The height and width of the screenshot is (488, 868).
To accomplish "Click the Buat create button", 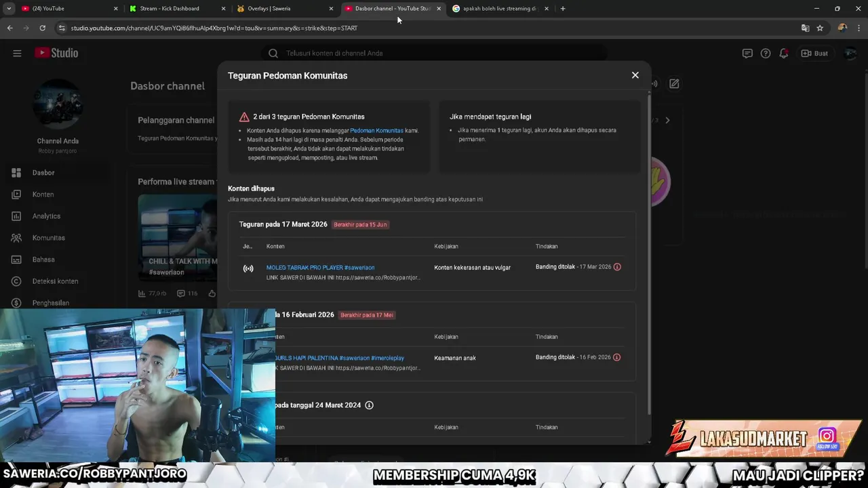I will tap(814, 54).
